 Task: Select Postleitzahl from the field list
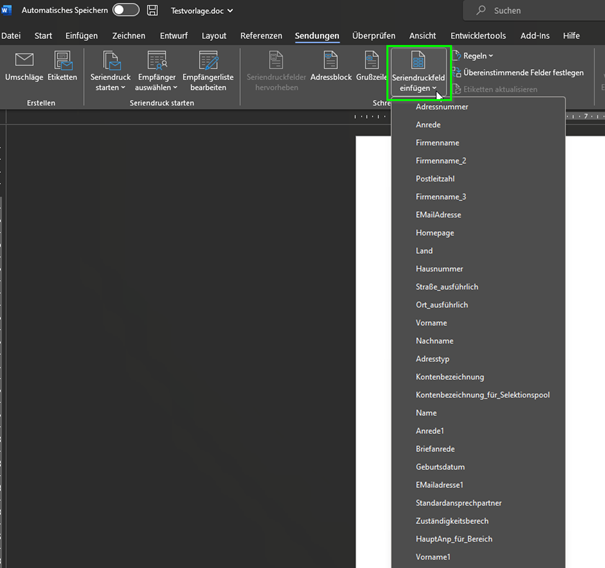tap(436, 179)
